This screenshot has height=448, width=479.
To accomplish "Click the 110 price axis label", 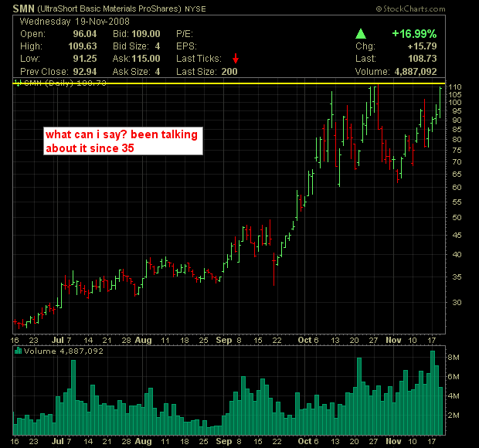I will click(x=455, y=87).
